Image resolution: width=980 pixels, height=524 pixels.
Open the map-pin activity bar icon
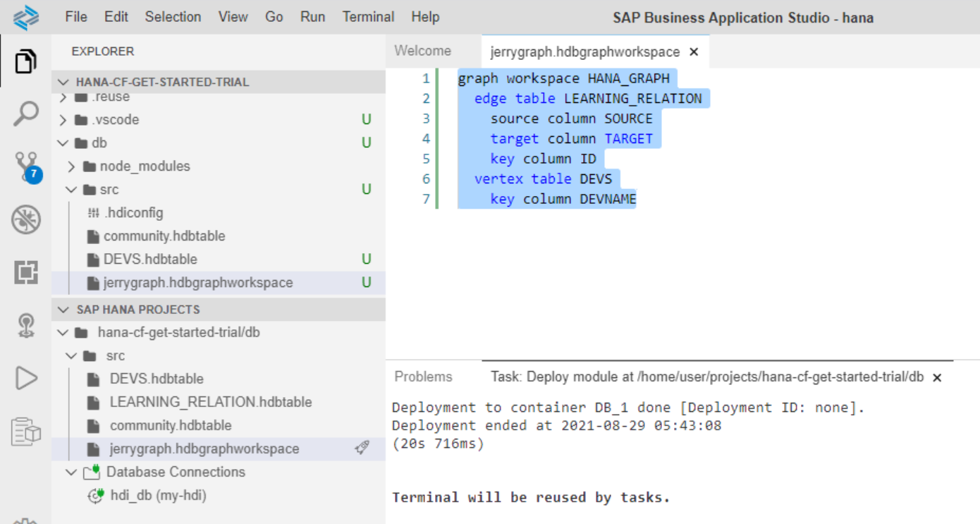[26, 325]
